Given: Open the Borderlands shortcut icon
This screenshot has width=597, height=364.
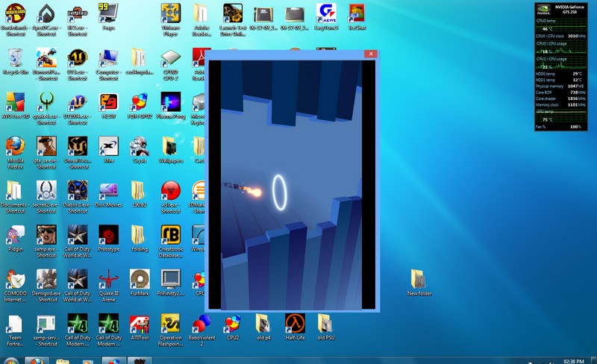Looking at the screenshot, I should click(x=15, y=13).
